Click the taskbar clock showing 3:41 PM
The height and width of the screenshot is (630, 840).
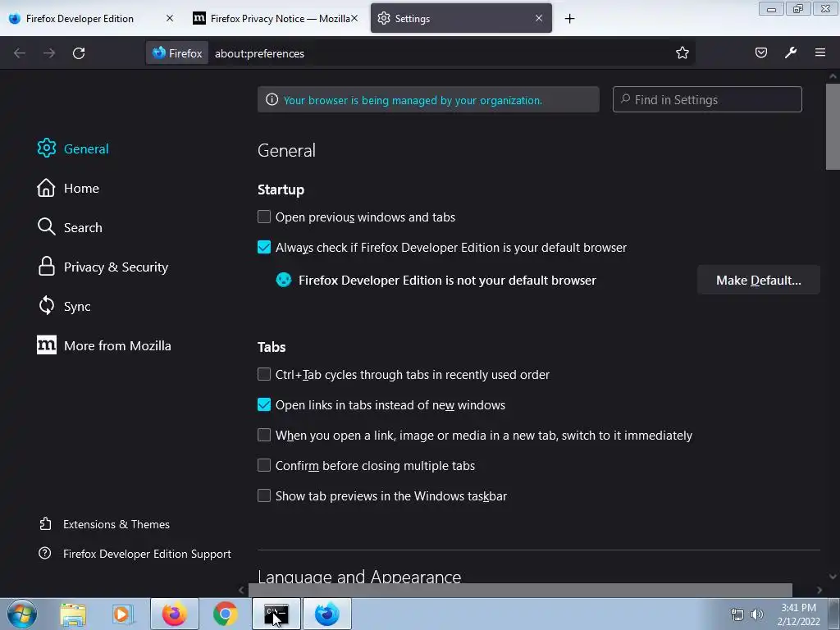[x=798, y=614]
